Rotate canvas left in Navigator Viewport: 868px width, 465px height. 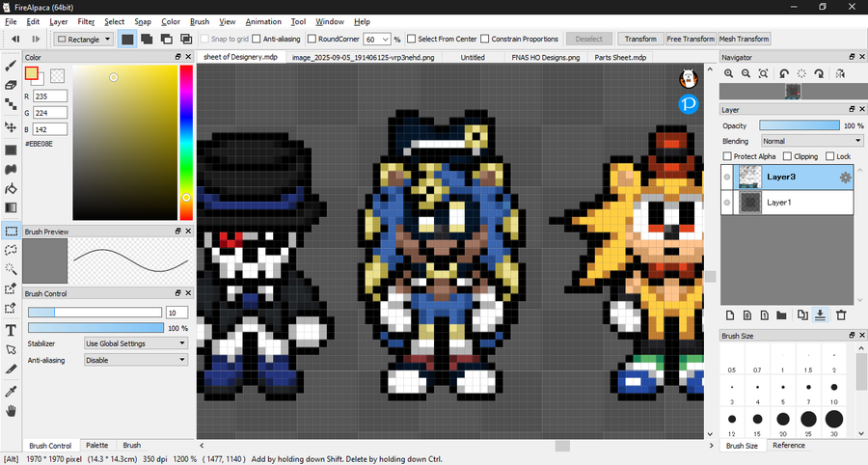pyautogui.click(x=784, y=73)
